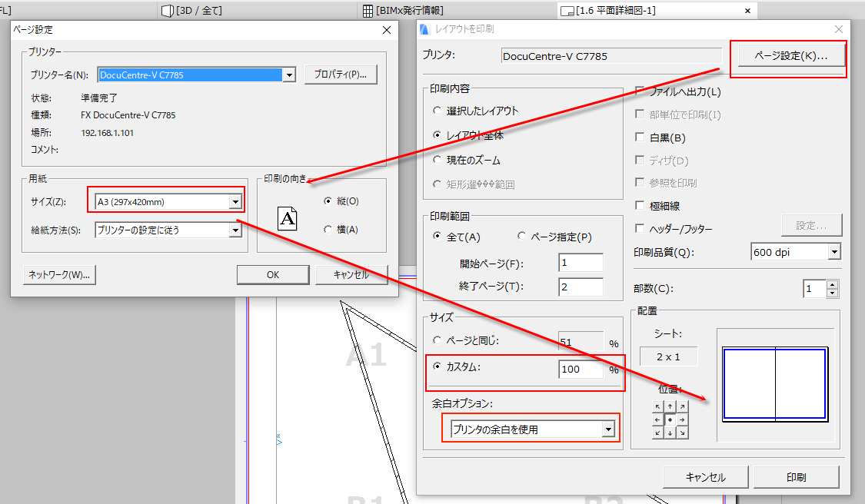Set print position to left-middle arrow
The width and height of the screenshot is (865, 504).
tap(657, 420)
